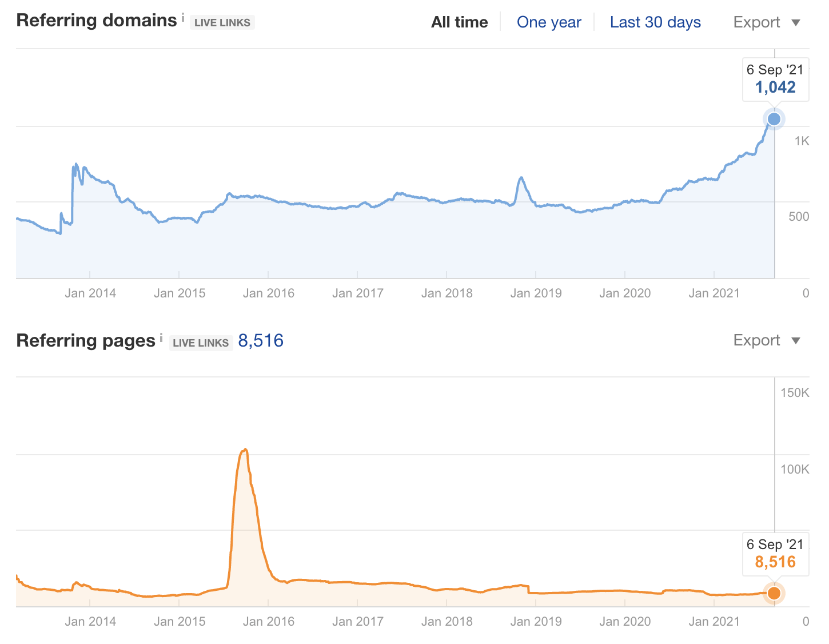Click Jan 2015 label on Referring pages axis
This screenshot has width=829, height=644.
180,622
